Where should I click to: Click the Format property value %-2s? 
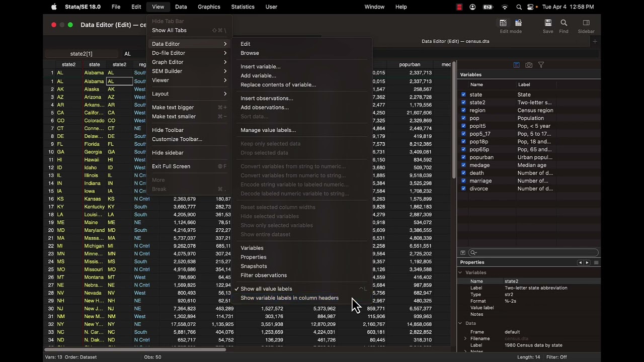coord(512,301)
